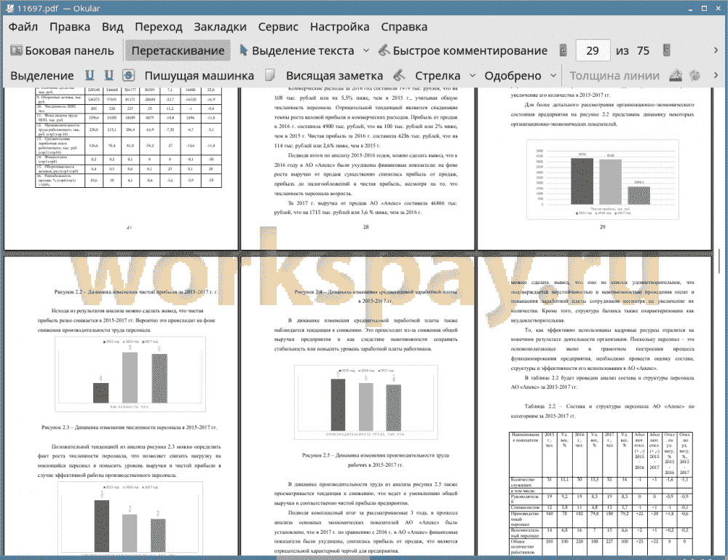728x560 pixels.
Task: Select the strikethrough S annotation icon
Action: click(129, 75)
